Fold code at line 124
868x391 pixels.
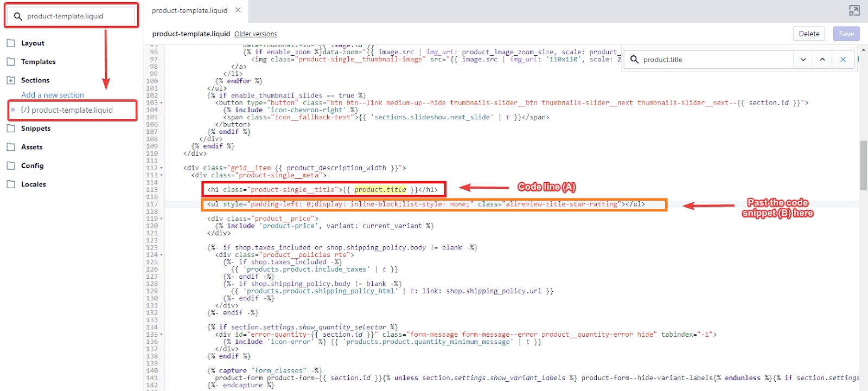(161, 255)
